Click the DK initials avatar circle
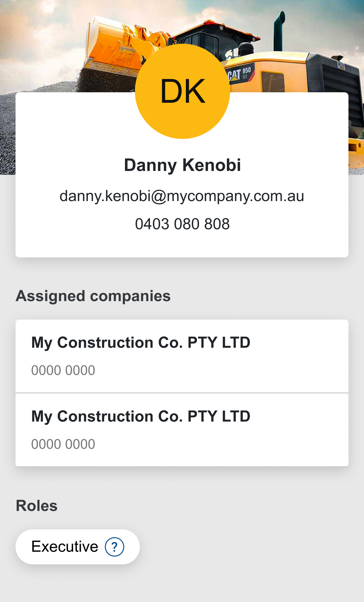Image resolution: width=364 pixels, height=602 pixels. (182, 91)
